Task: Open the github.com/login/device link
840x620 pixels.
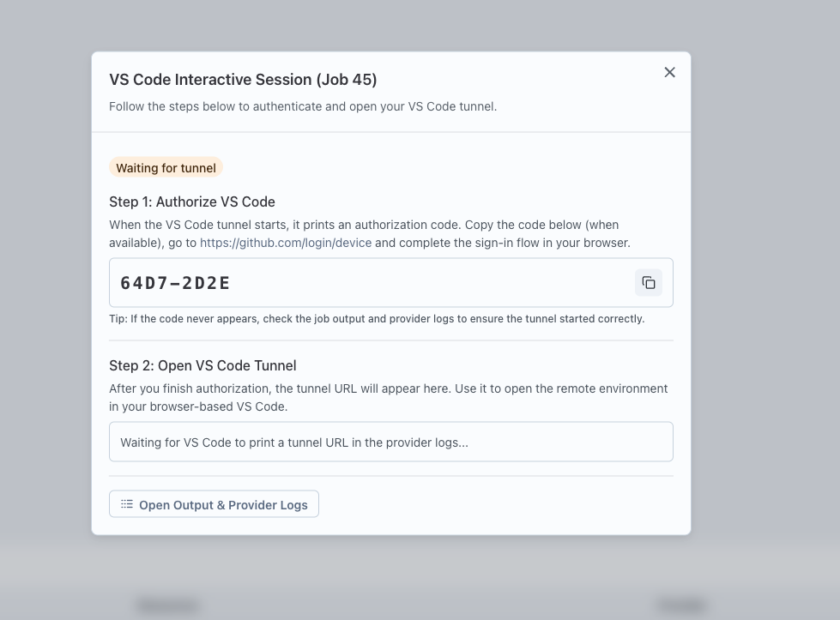Action: (x=286, y=243)
